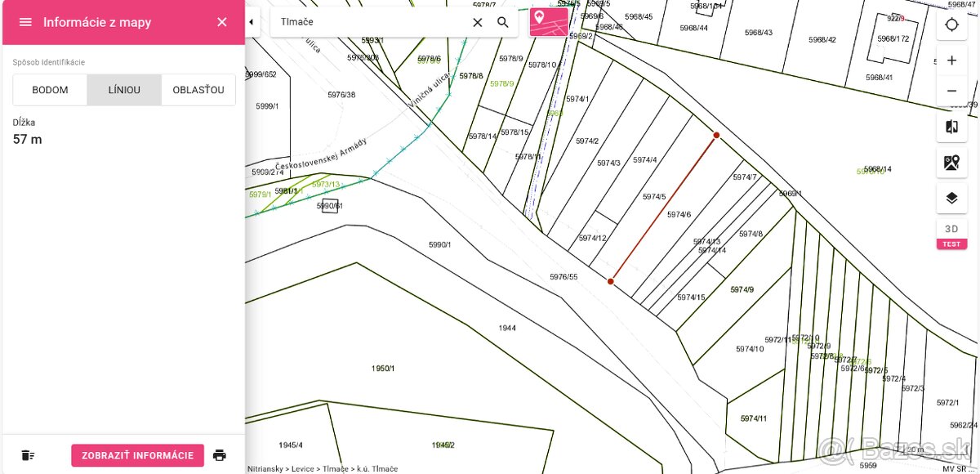Zoom in the map with plus
980x474 pixels.
click(951, 60)
